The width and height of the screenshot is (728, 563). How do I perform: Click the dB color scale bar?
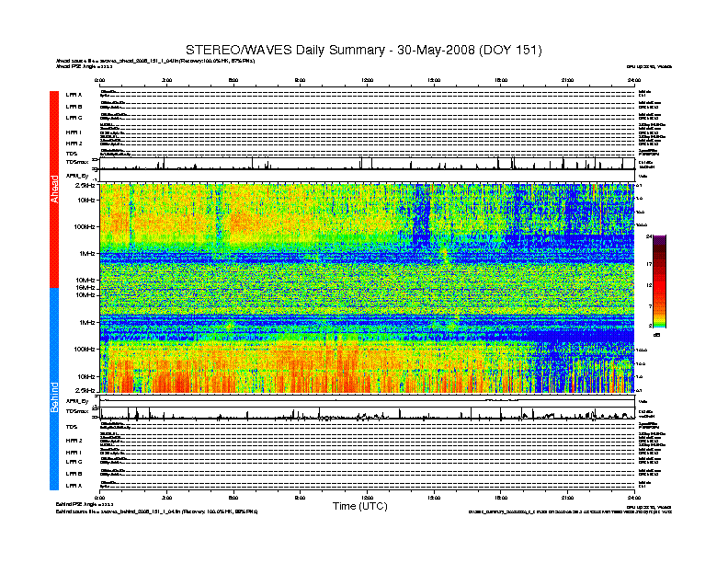click(659, 281)
